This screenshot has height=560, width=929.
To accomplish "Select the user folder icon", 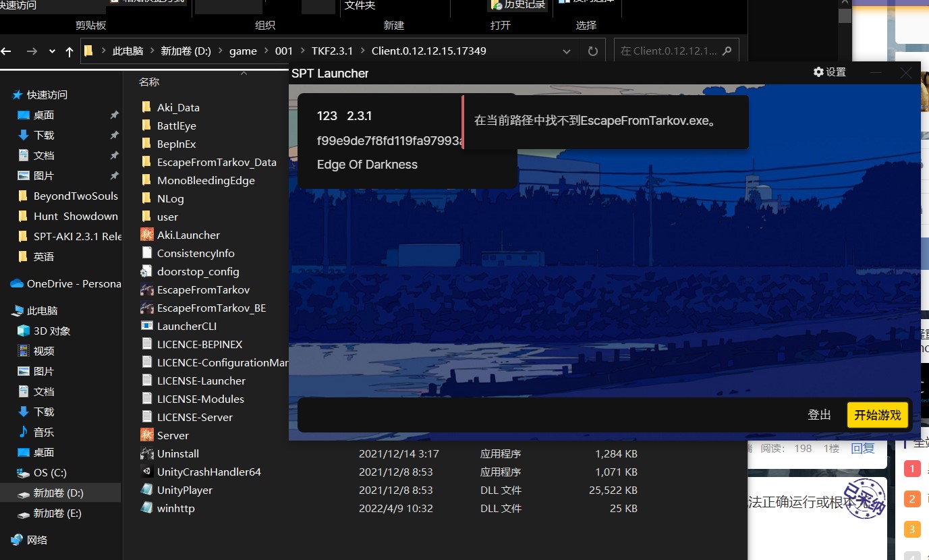I will [146, 217].
